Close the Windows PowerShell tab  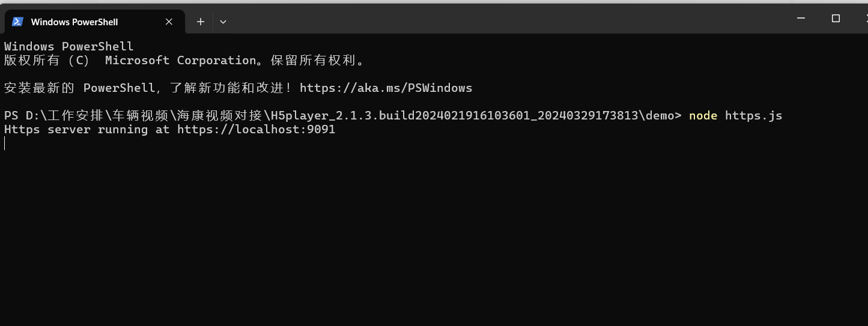click(169, 22)
